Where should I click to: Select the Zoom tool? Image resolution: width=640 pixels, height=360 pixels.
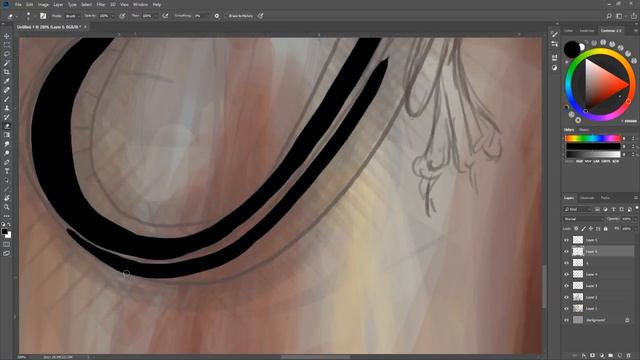7,207
